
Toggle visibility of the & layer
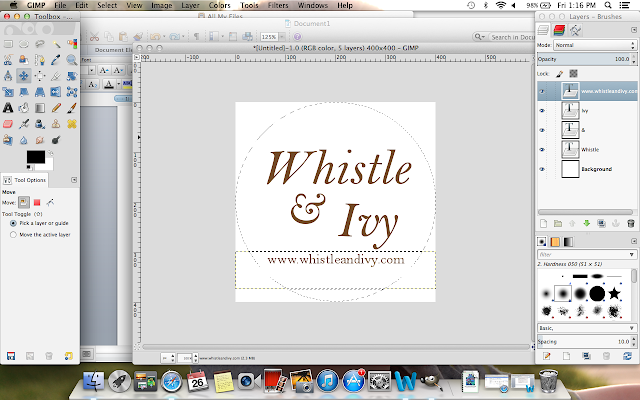[x=542, y=130]
